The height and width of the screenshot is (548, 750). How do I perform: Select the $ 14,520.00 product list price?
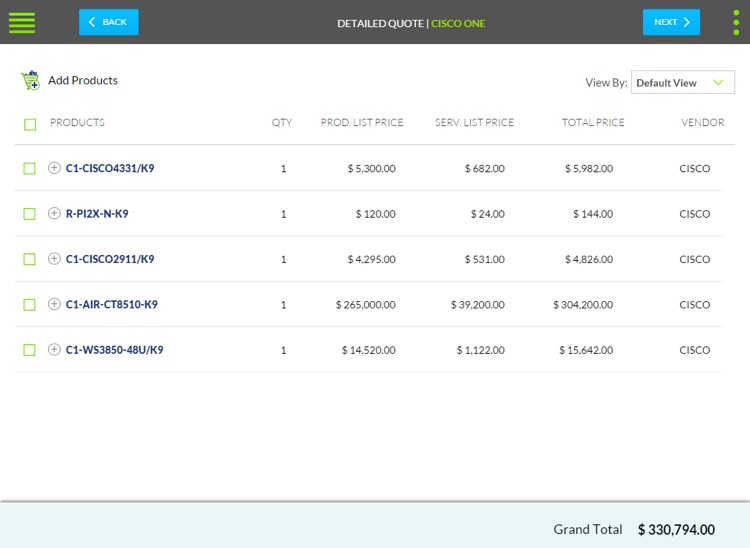pyautogui.click(x=369, y=350)
